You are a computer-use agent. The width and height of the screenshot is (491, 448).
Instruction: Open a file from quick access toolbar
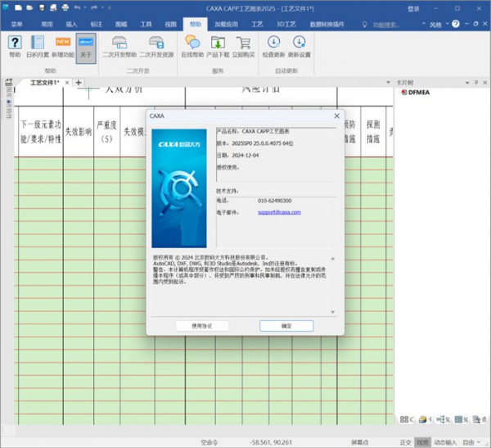[x=29, y=8]
